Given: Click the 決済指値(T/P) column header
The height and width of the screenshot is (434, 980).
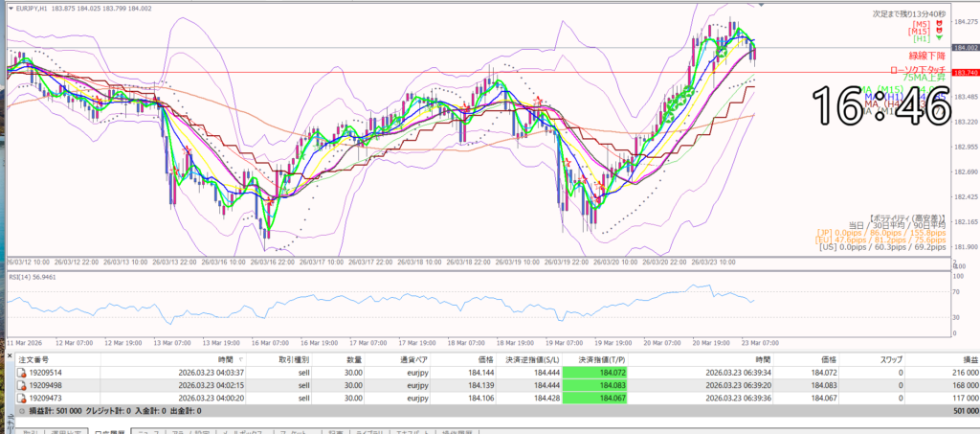Looking at the screenshot, I should click(593, 358).
